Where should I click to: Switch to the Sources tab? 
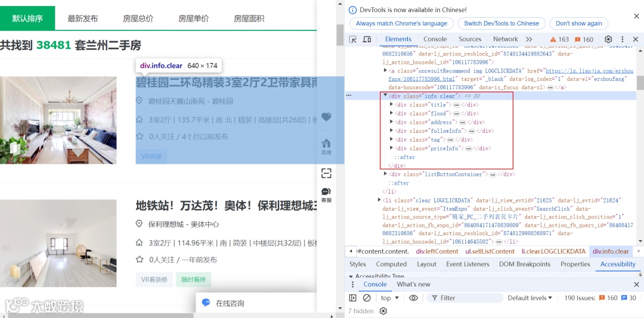coord(470,39)
